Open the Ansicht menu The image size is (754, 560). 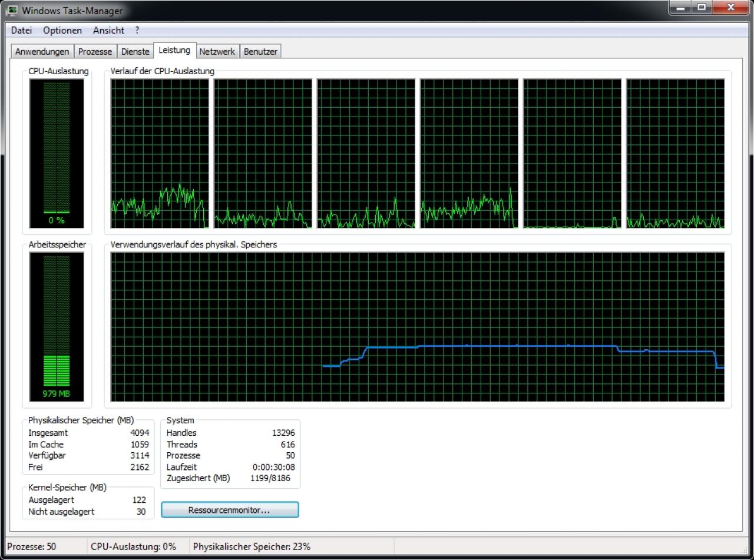(108, 30)
